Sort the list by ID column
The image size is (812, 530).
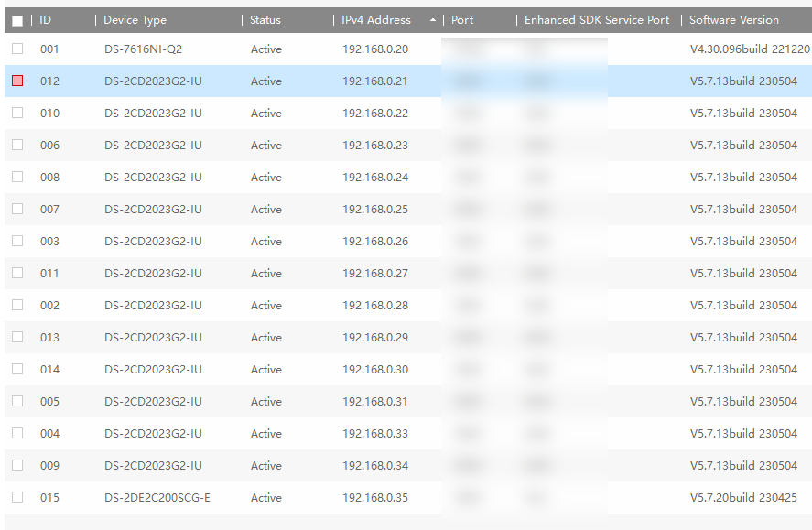pyautogui.click(x=46, y=20)
